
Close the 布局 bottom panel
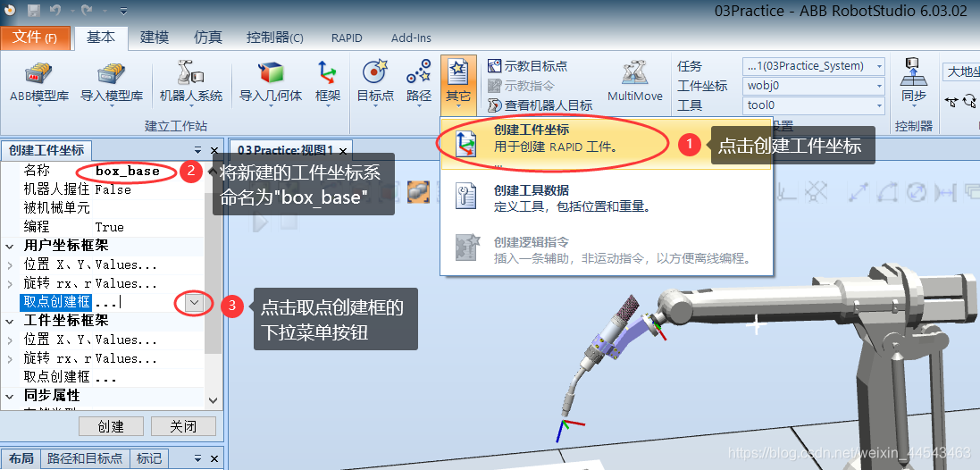click(x=214, y=457)
